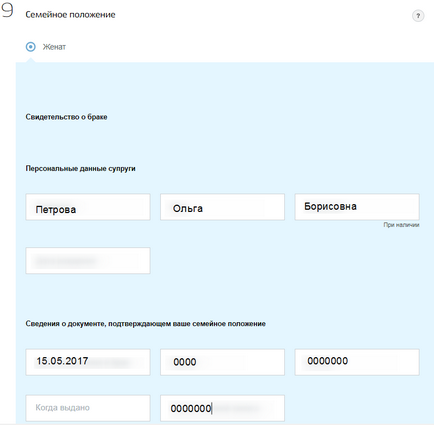
Task: Select the Женат radio button
Action: (x=31, y=47)
